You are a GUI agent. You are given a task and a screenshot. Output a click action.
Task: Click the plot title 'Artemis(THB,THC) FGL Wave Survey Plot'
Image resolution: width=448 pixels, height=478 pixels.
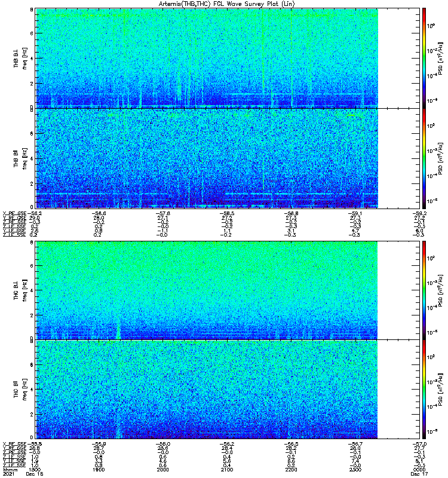(x=226, y=4)
